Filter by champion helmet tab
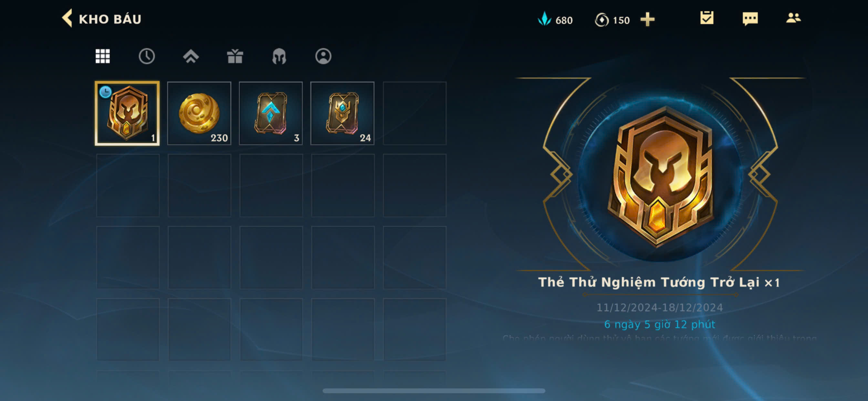 279,56
